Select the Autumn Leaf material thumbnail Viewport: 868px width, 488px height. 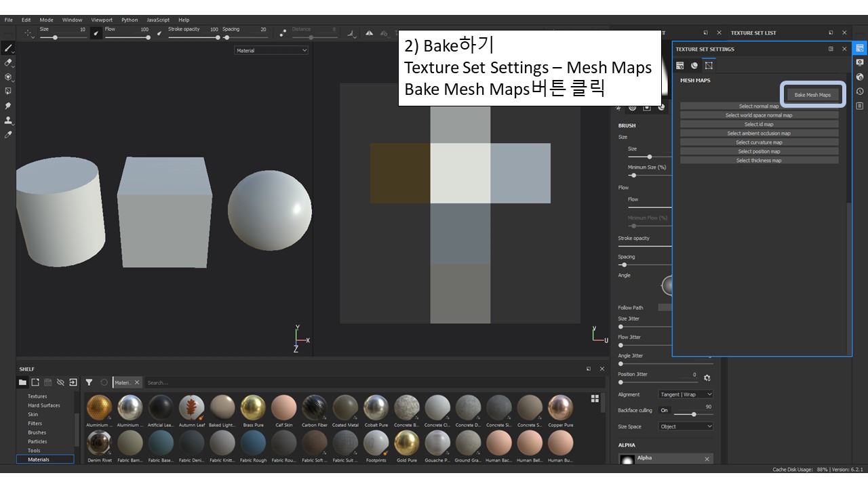[192, 408]
